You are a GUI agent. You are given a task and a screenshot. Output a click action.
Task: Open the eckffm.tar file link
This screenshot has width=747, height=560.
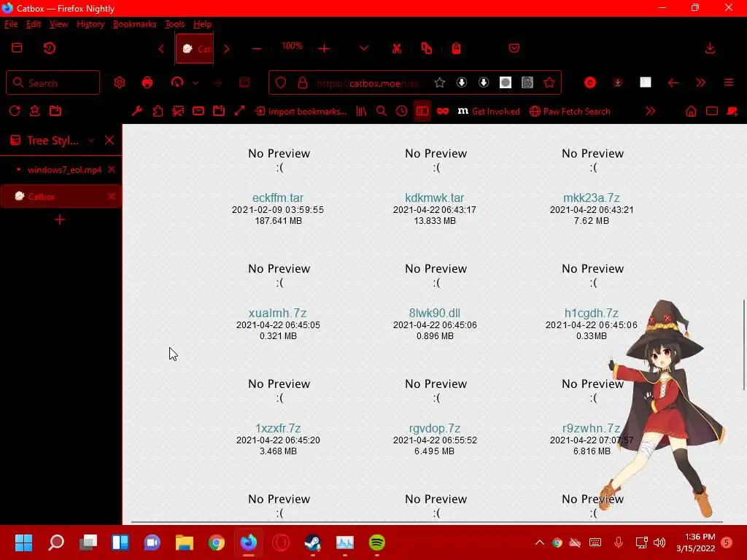pos(278,198)
